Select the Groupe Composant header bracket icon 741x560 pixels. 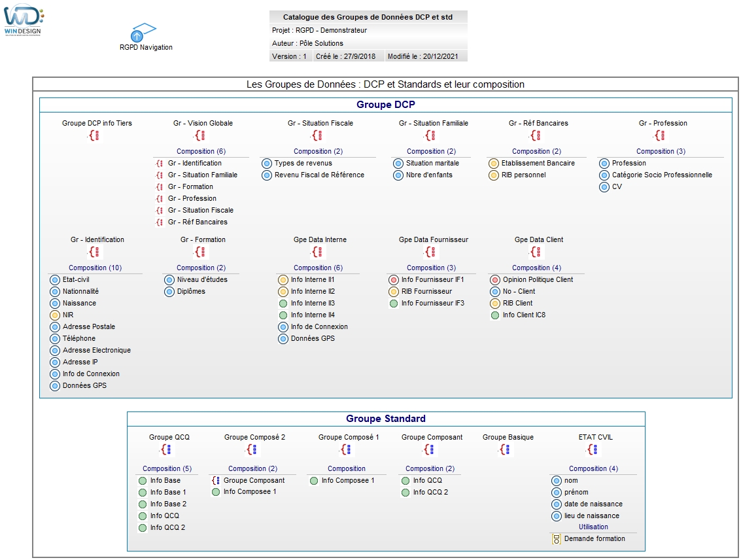429,449
